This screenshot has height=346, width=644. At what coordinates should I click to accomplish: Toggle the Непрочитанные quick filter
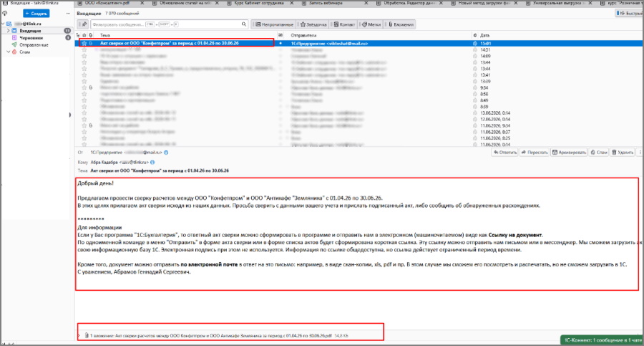[274, 24]
